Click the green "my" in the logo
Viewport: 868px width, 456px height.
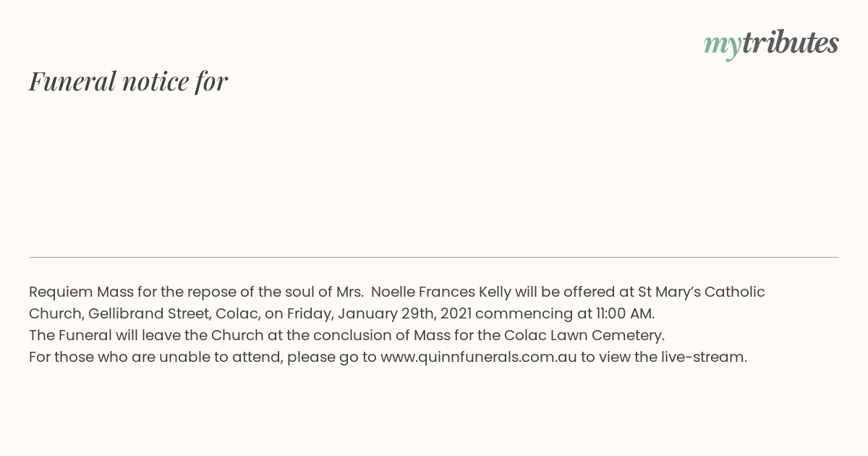722,44
